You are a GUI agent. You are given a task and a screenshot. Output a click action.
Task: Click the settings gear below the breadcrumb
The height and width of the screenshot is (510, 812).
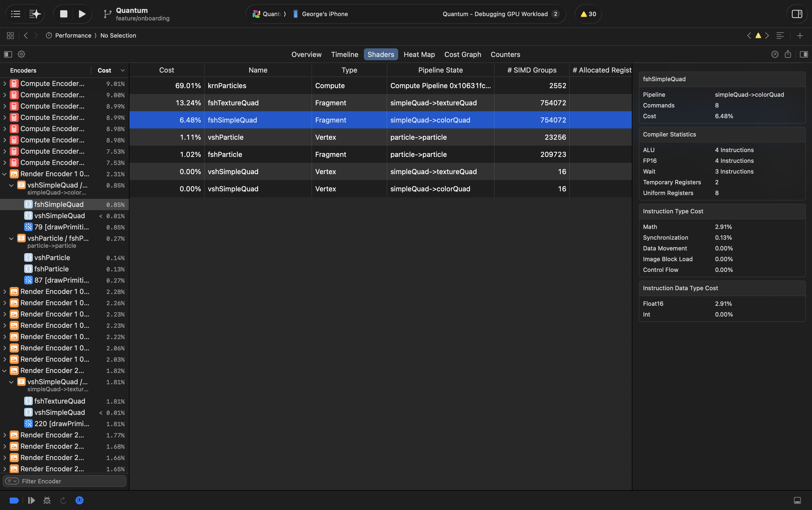click(x=21, y=54)
